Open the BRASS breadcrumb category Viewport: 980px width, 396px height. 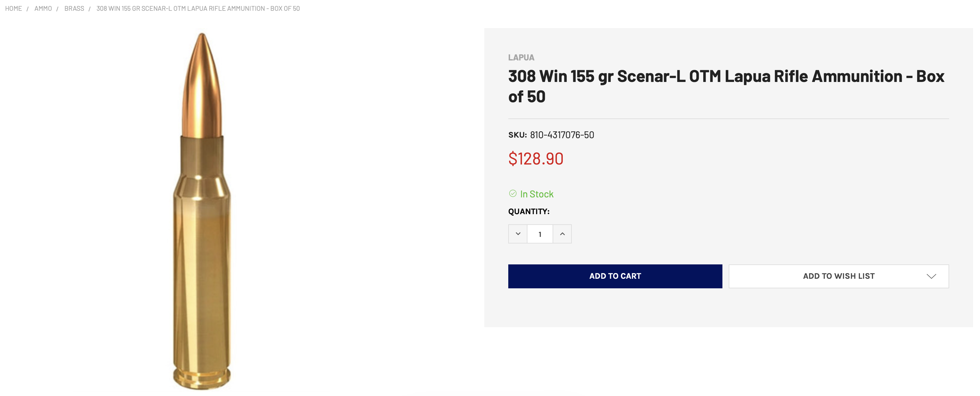pos(74,8)
